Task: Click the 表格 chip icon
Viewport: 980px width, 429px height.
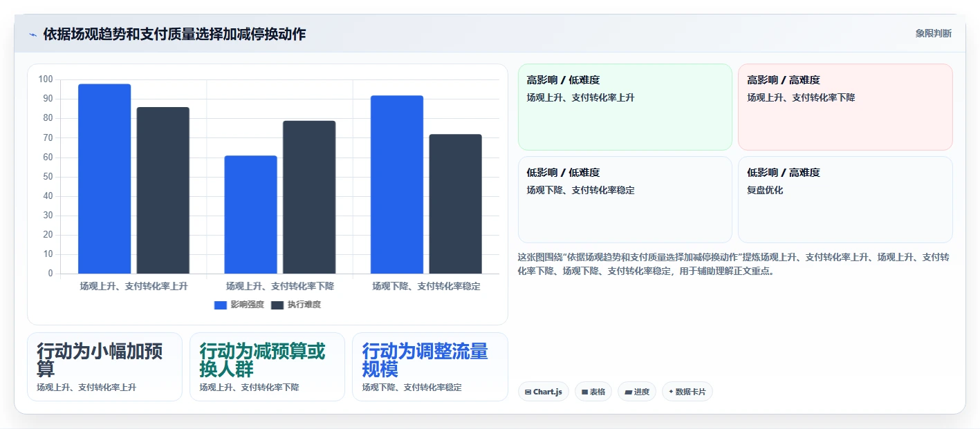Action: point(584,392)
